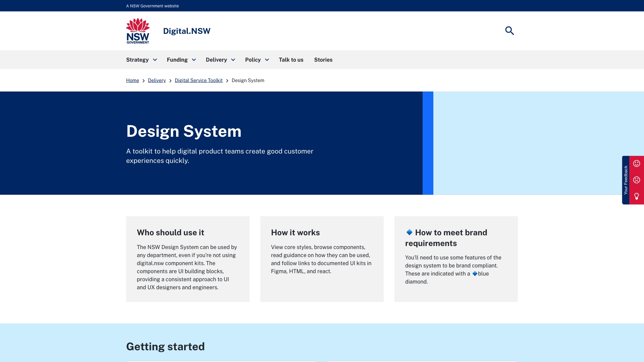
Task: Expand the Policy menu chevron
Action: (267, 60)
